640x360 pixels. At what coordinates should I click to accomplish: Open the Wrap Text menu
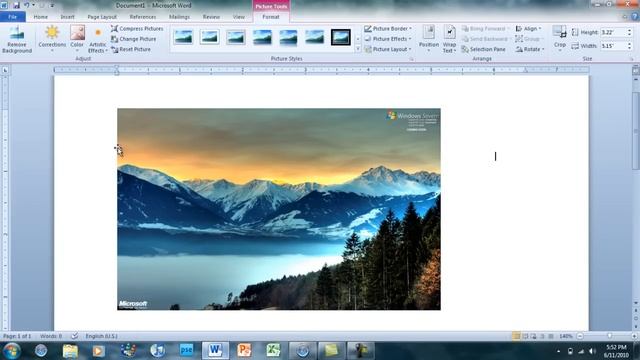point(449,40)
